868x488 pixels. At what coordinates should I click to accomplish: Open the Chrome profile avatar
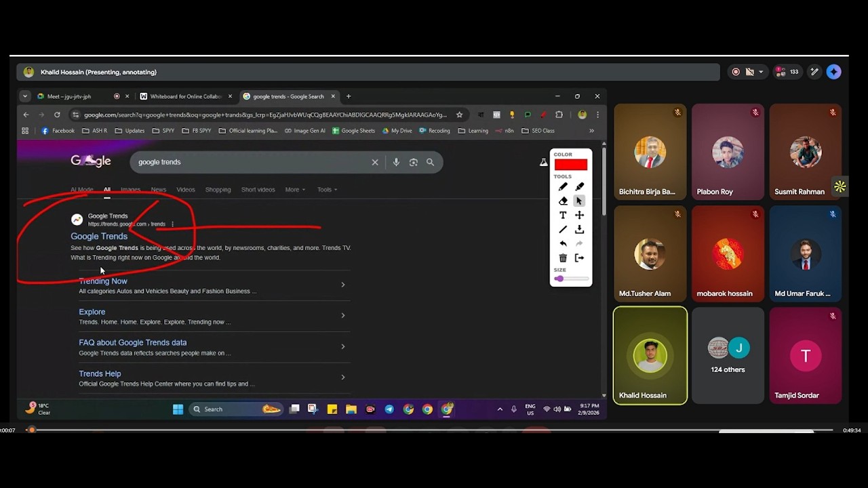[582, 115]
